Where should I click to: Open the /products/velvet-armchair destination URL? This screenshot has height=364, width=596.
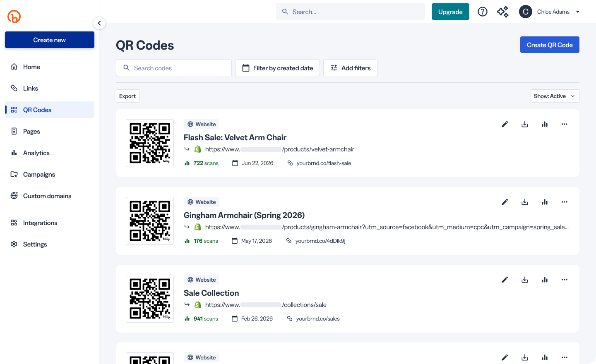280,149
